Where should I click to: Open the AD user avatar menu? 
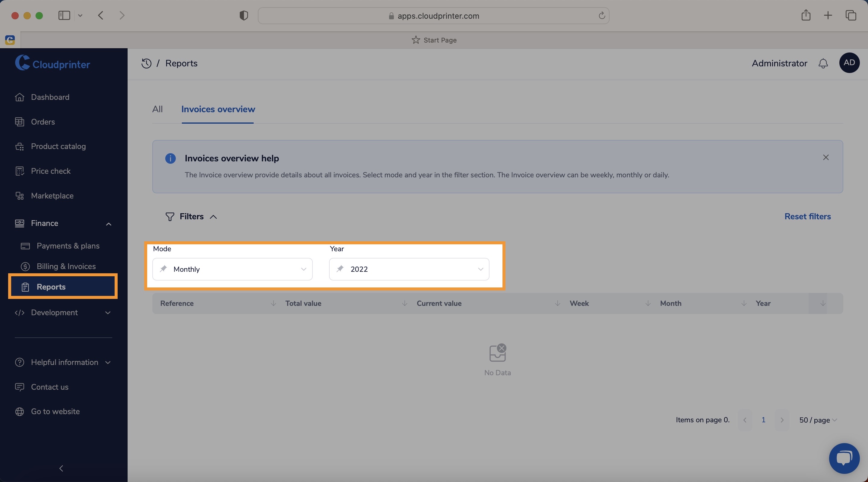(x=849, y=63)
